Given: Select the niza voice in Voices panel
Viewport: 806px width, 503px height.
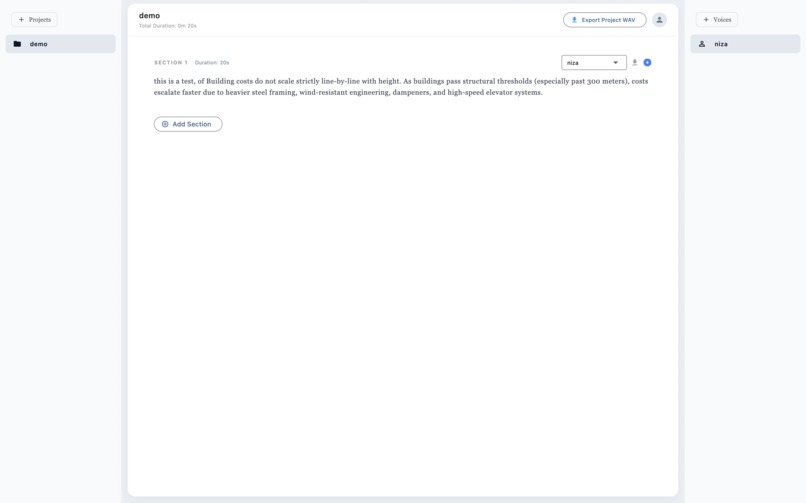Looking at the screenshot, I should pos(745,44).
